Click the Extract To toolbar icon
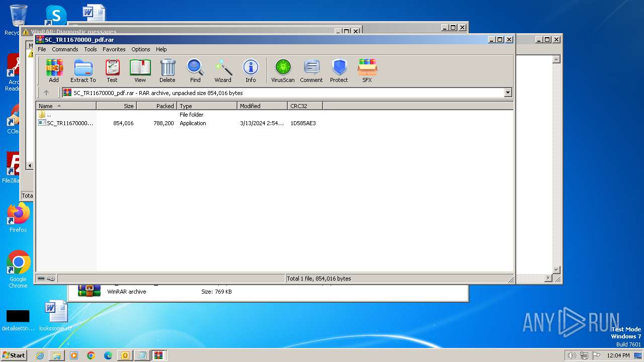644x362 pixels. (x=83, y=71)
